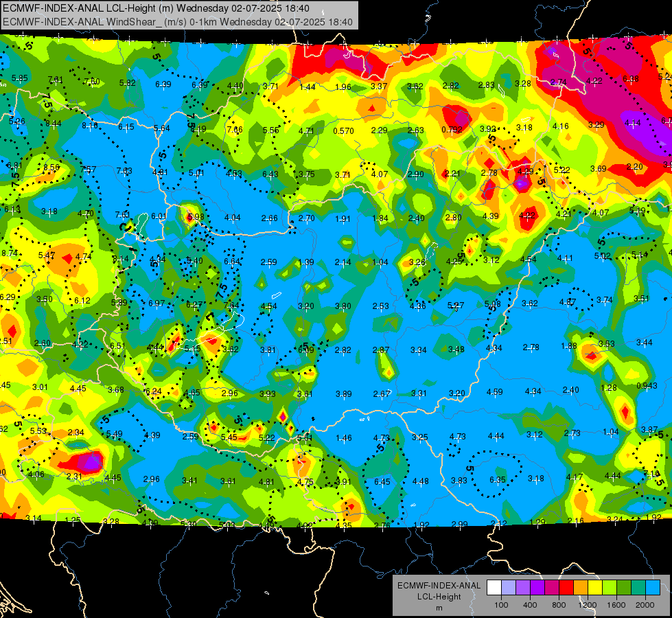Click legend scale label 100

pos(501,605)
